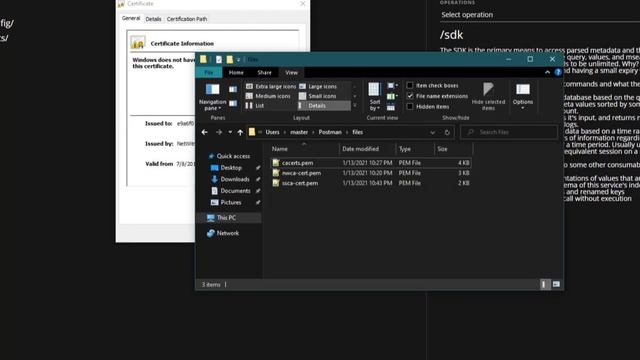Open address bar history dropdown
The image size is (640, 360).
pyautogui.click(x=432, y=132)
